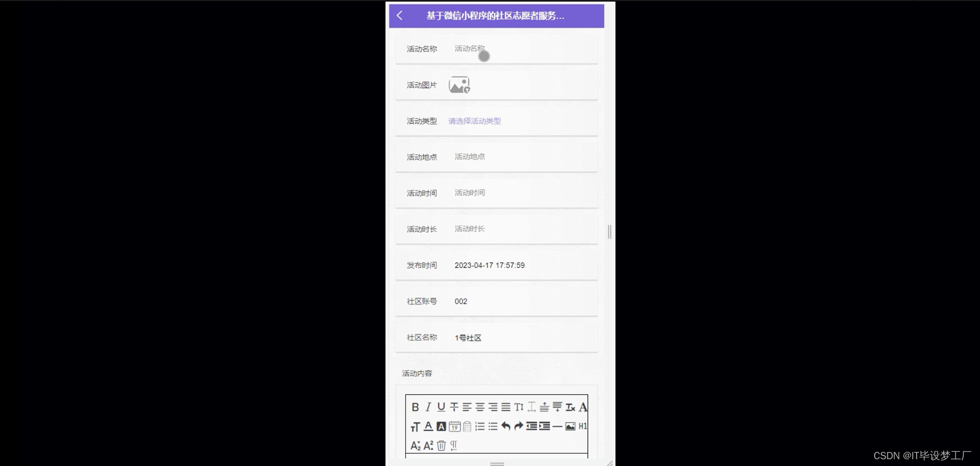Insert a numbered list
Image resolution: width=980 pixels, height=466 pixels.
(x=480, y=426)
